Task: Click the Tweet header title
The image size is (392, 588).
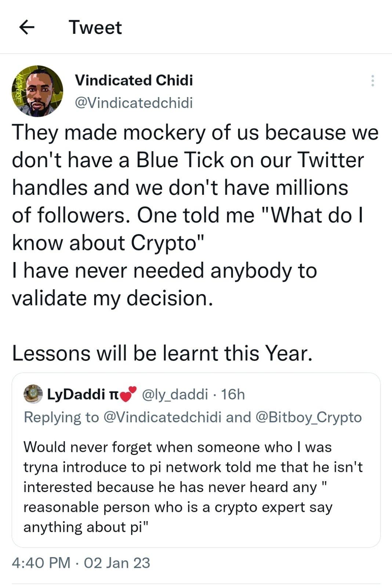Action: 95,28
